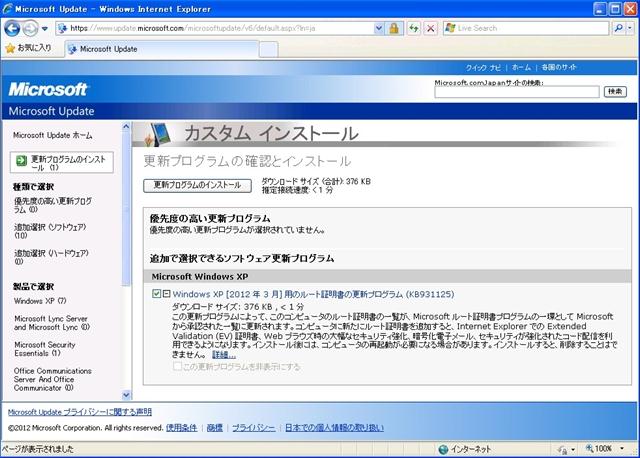Uncheck the KB931125 update checkbox
The image size is (640, 458).
(156, 293)
